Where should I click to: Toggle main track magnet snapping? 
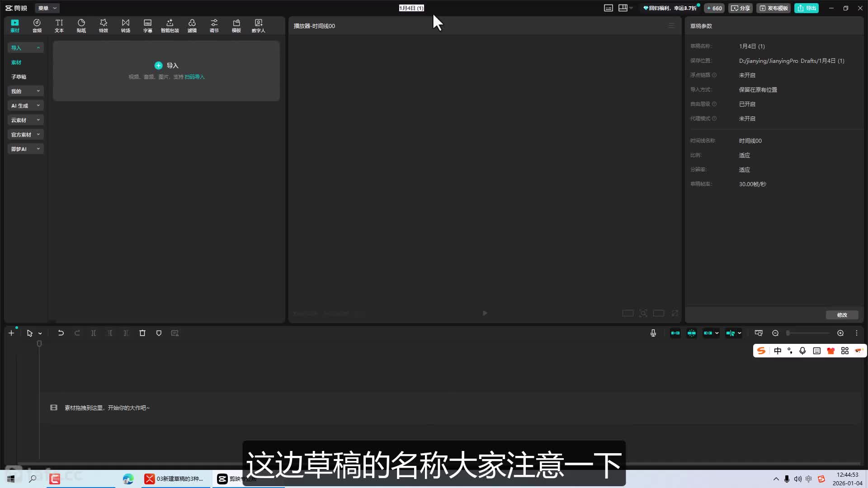pyautogui.click(x=675, y=333)
